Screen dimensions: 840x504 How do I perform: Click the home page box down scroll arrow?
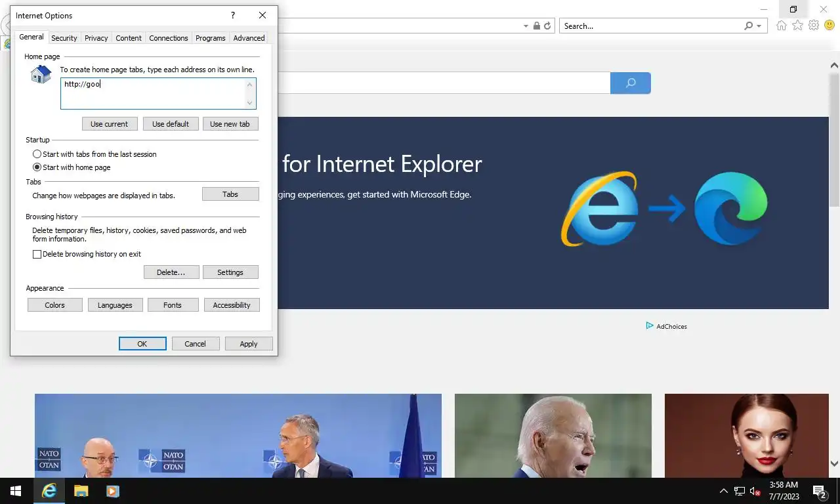[250, 103]
